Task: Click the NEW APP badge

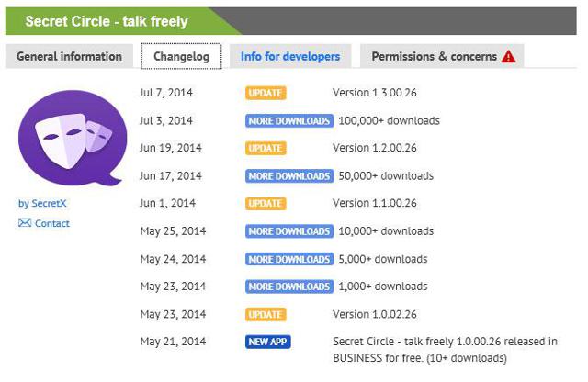Action: [267, 342]
